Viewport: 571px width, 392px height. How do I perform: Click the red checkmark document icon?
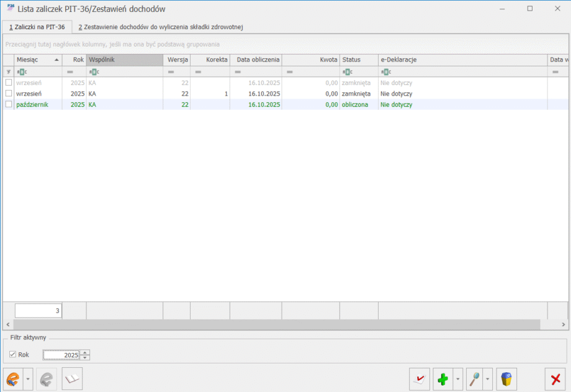click(x=420, y=378)
